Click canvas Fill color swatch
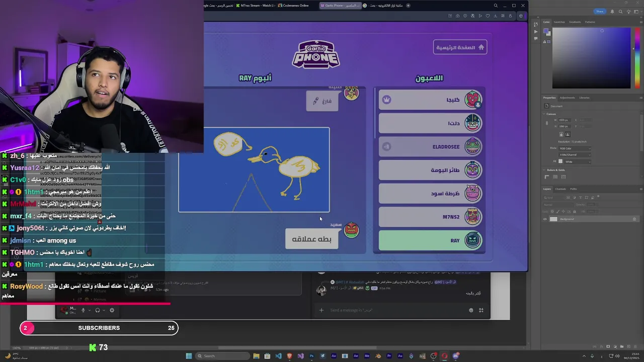The height and width of the screenshot is (362, 644). [x=560, y=161]
